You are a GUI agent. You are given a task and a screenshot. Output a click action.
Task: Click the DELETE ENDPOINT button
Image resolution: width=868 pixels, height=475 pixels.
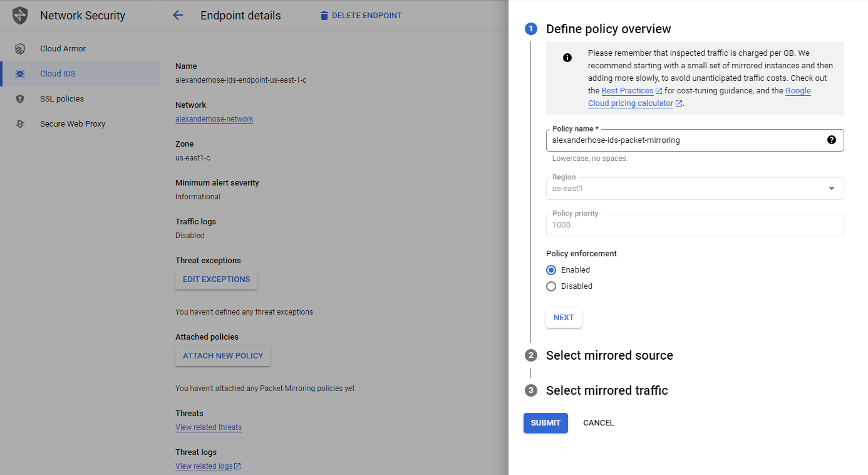(x=361, y=16)
